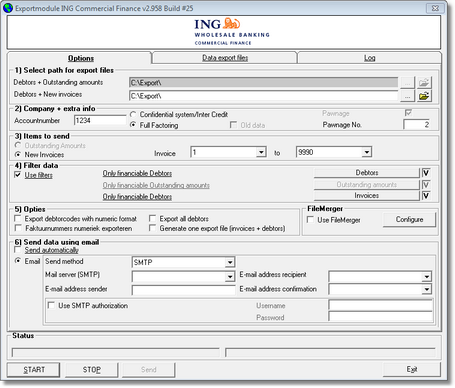Toggle the Use filters checkbox
Screen dimensions: 455x388
point(18,175)
